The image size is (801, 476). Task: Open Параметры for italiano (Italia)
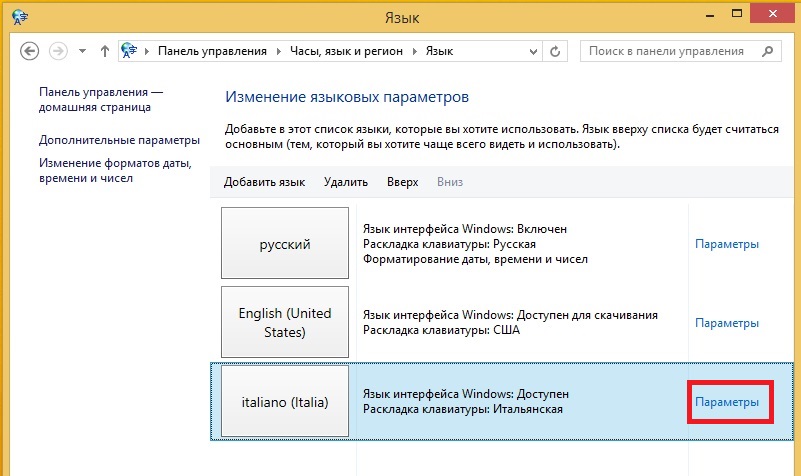(727, 402)
